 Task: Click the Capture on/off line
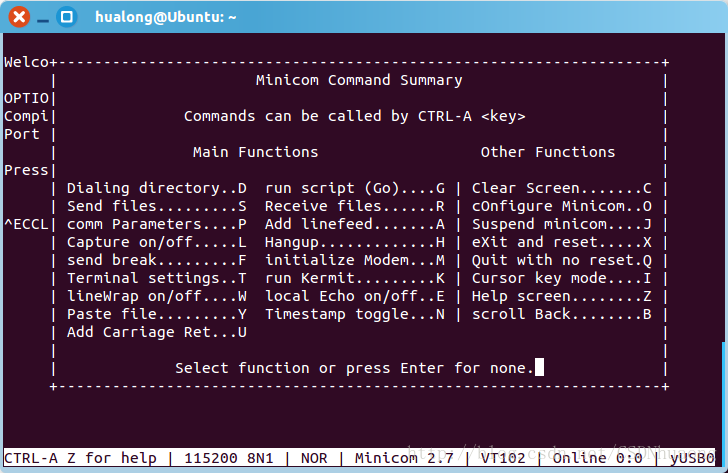[156, 242]
